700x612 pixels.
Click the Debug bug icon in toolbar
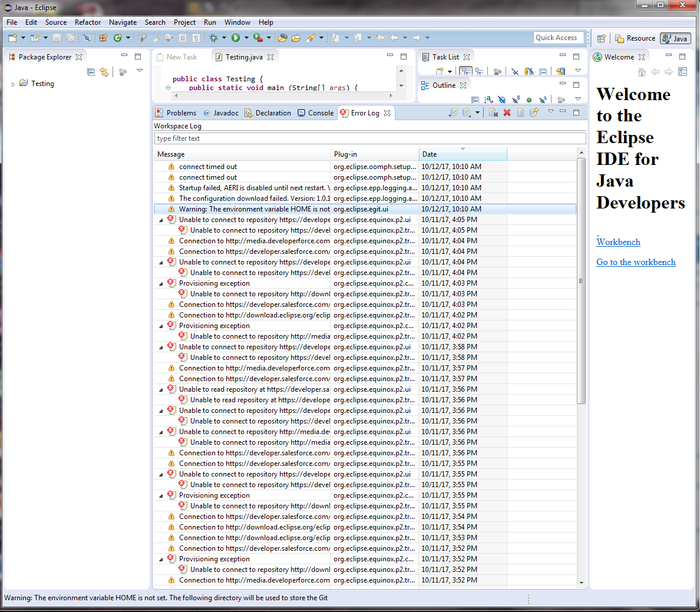pos(213,38)
